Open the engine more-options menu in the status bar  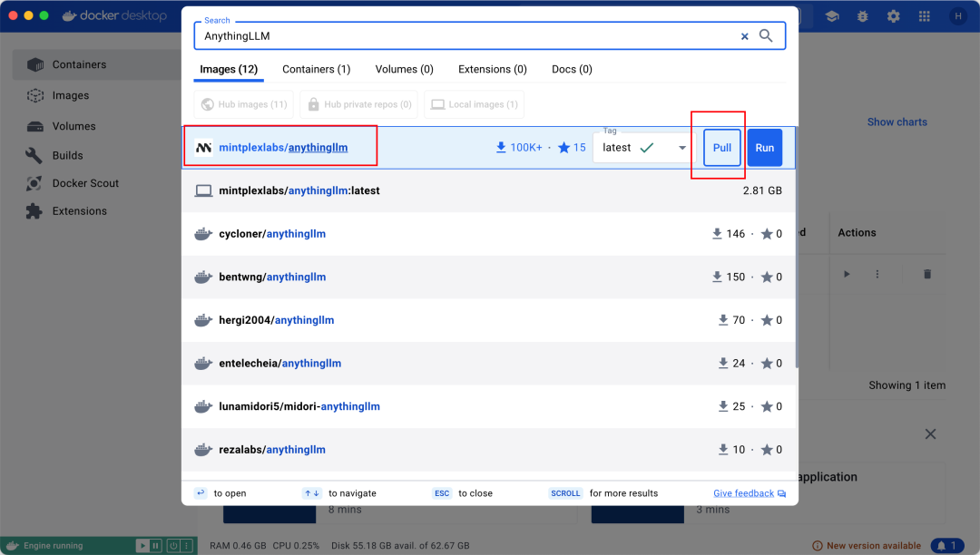tap(186, 546)
